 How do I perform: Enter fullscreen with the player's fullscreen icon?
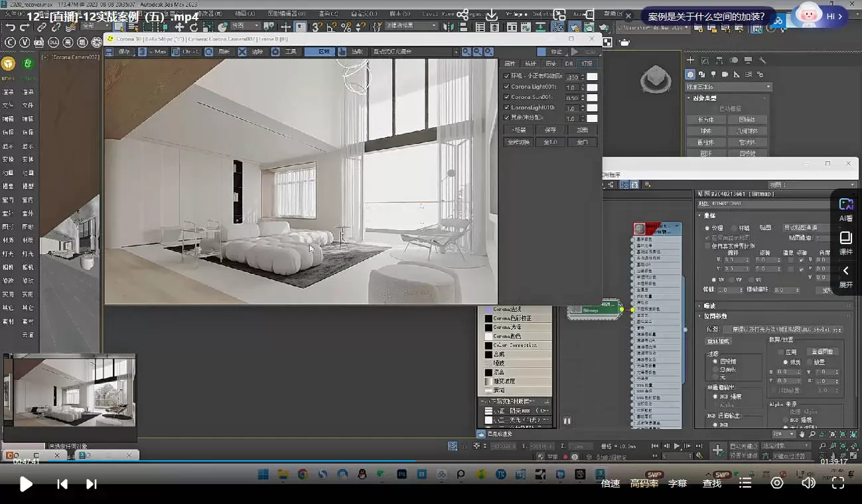pos(838,483)
